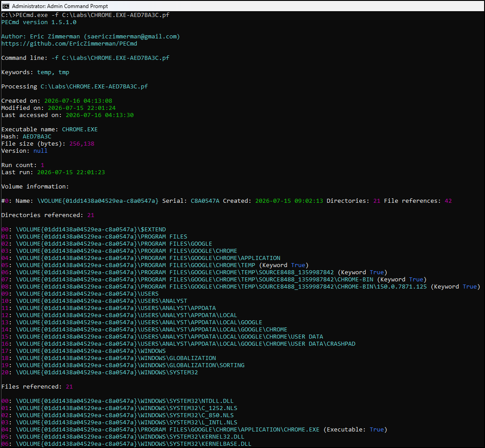Click the Modified on timestamp 2026-07-15 22:01:24
This screenshot has width=485, height=448.
[82, 108]
